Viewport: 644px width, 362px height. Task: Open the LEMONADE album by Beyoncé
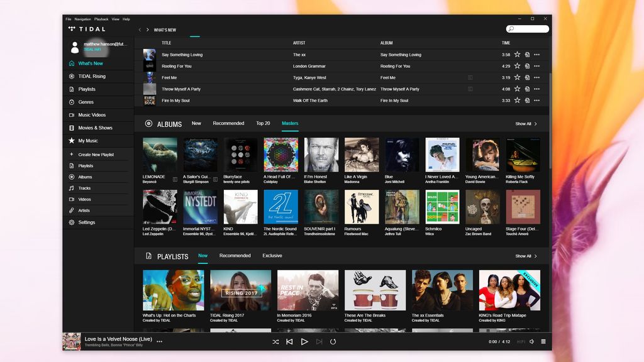coord(160,153)
